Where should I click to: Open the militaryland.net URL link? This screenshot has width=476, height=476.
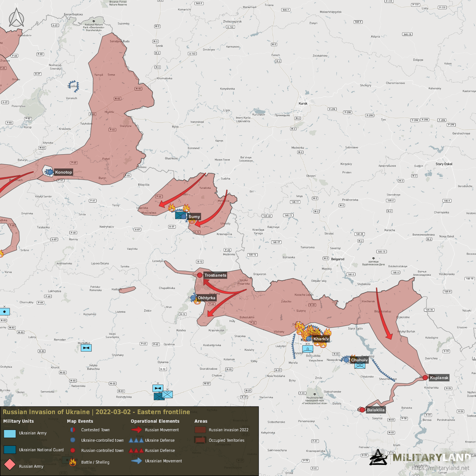tap(440, 468)
